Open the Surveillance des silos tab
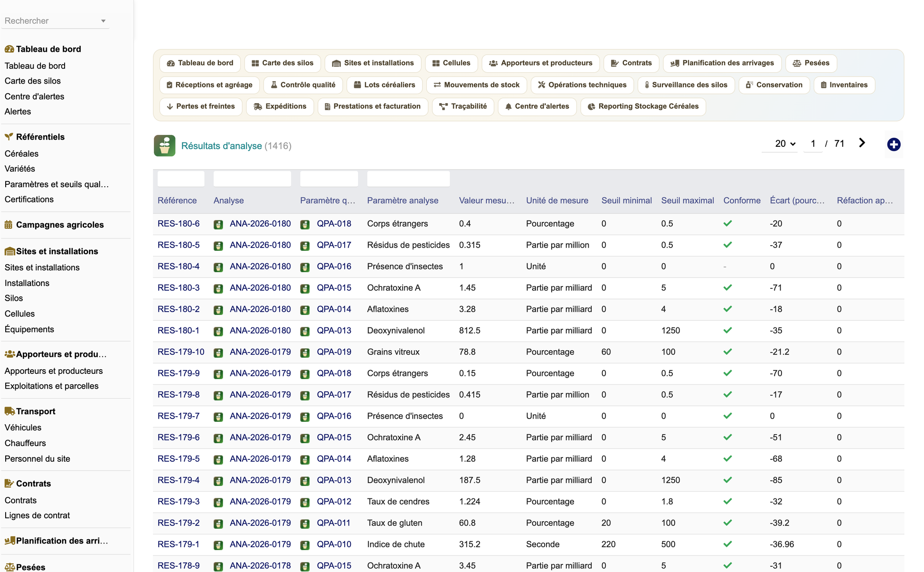Viewport: 924px width, 572px height. click(x=686, y=85)
